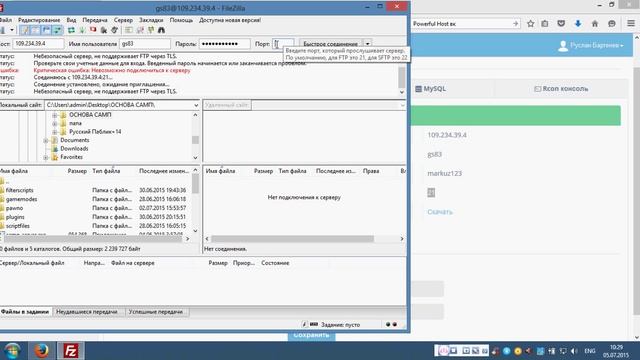Viewport: 640px width, 360px height.
Task: Click the Быстрое соединение button
Action: tap(330, 44)
